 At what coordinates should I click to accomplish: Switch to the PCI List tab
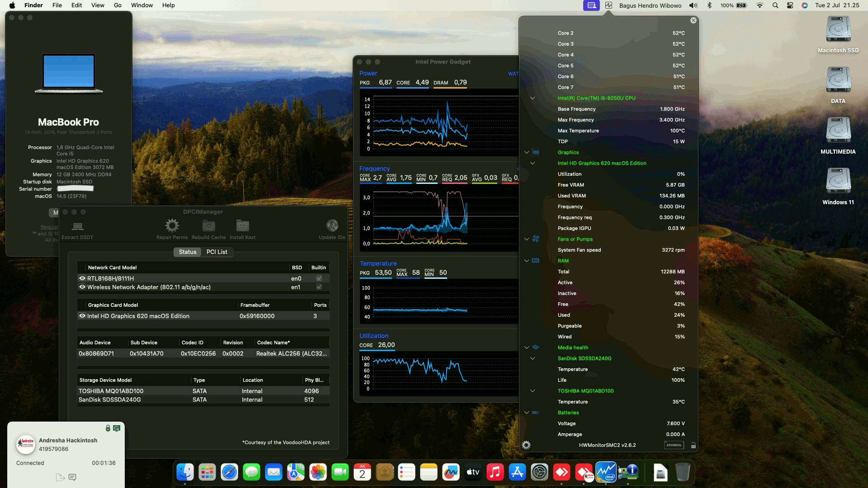click(x=217, y=252)
